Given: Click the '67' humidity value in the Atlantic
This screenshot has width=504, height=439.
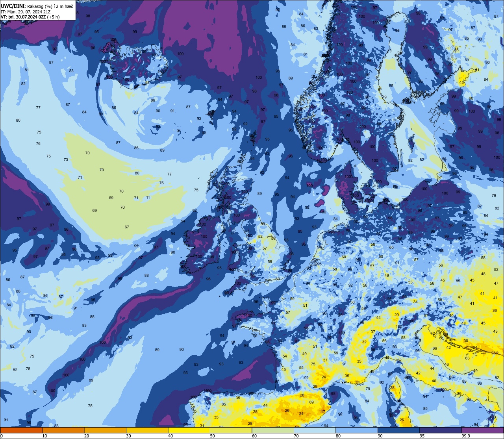Looking at the screenshot, I should click(x=127, y=227).
